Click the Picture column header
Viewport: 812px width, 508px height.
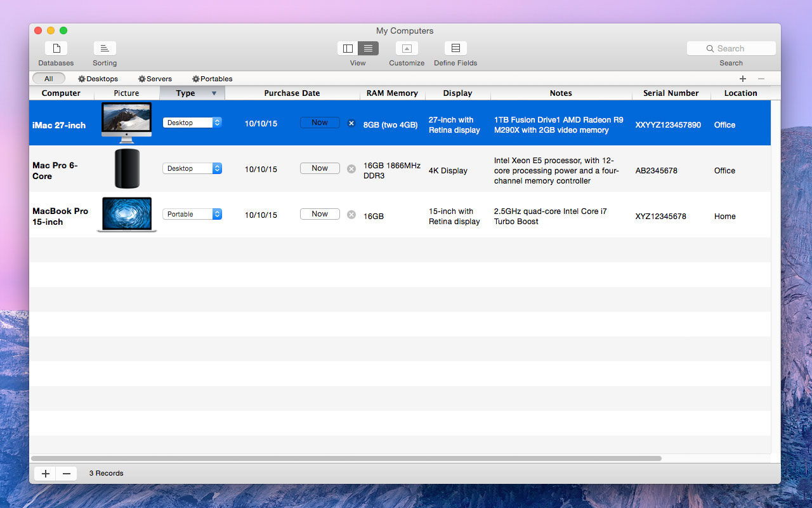126,93
